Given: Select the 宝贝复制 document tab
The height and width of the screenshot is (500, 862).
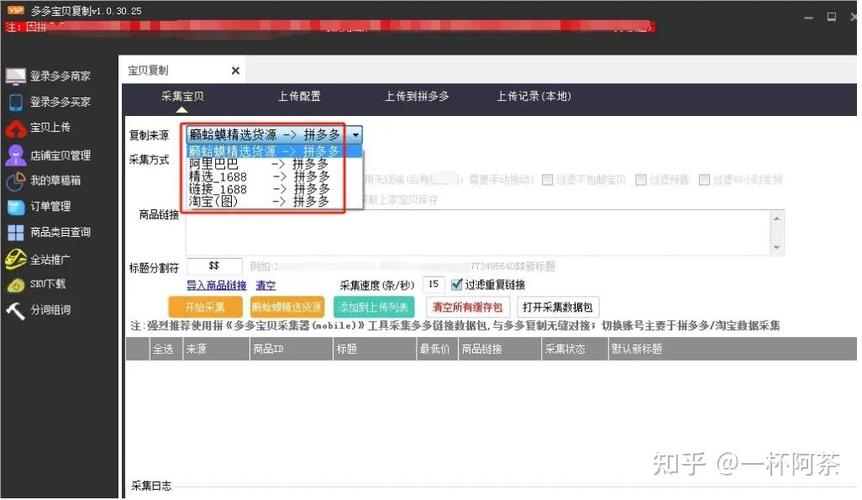Looking at the screenshot, I should (x=183, y=70).
